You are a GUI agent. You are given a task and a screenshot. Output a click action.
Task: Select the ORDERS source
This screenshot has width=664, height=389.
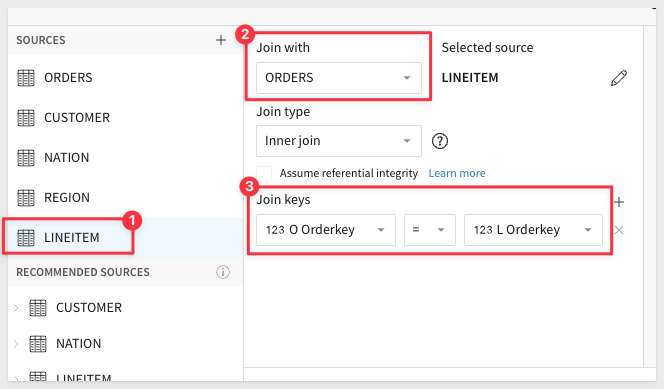coord(125,78)
